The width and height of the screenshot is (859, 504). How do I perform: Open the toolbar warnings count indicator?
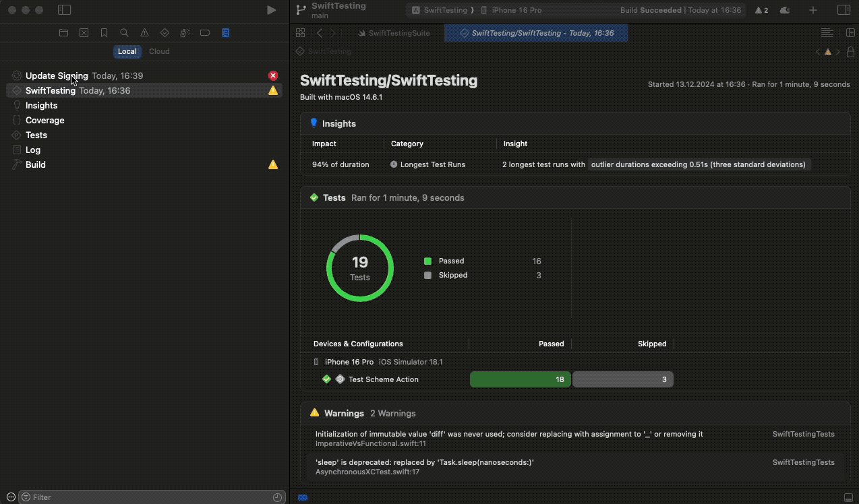(x=761, y=10)
